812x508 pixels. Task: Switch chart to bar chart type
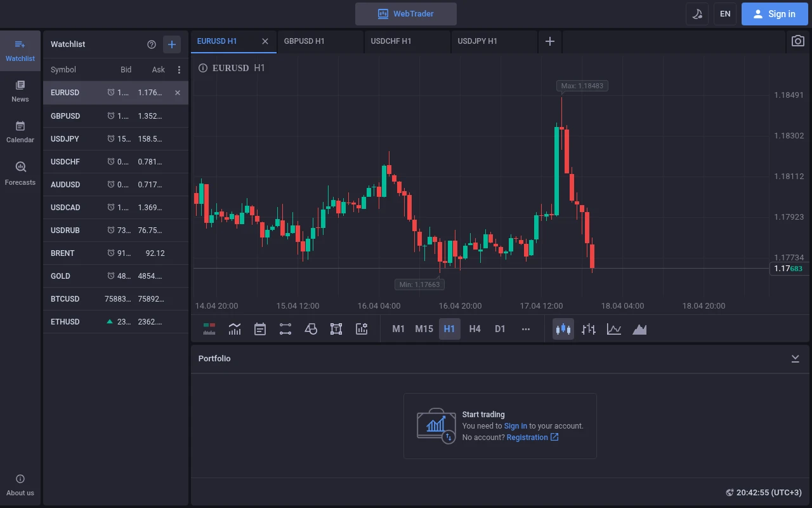click(589, 329)
